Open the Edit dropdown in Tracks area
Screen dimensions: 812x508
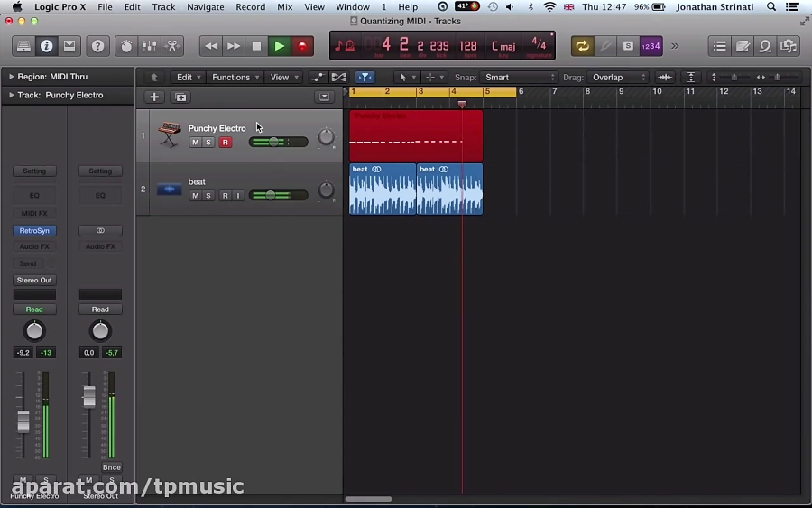[188, 78]
